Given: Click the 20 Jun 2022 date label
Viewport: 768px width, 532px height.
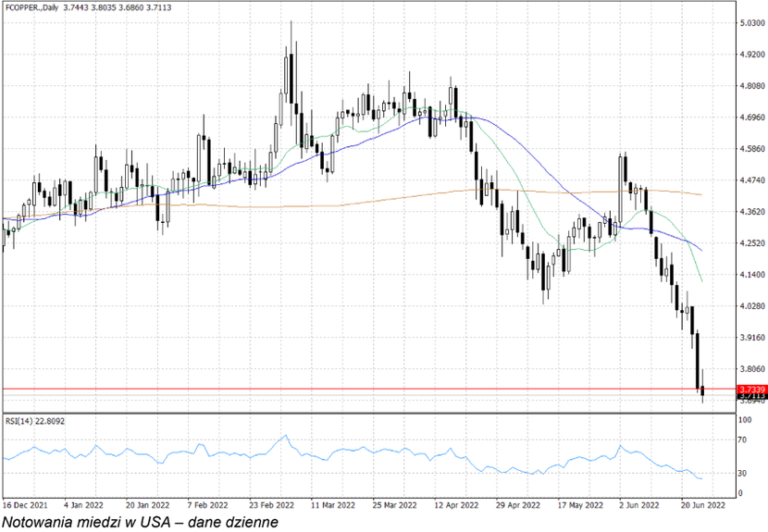Looking at the screenshot, I should coord(702,506).
